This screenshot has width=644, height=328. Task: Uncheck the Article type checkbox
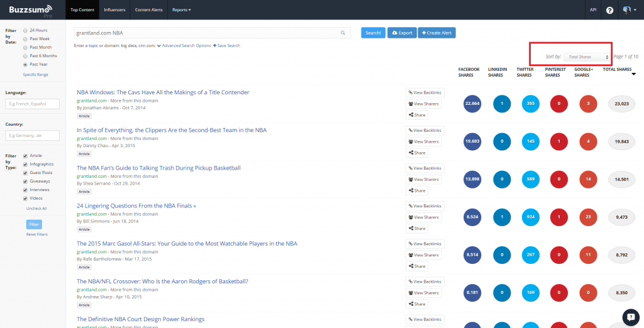[25, 156]
